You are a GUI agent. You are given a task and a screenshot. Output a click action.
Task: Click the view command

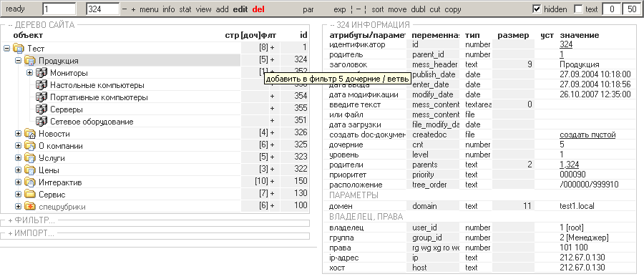click(204, 9)
